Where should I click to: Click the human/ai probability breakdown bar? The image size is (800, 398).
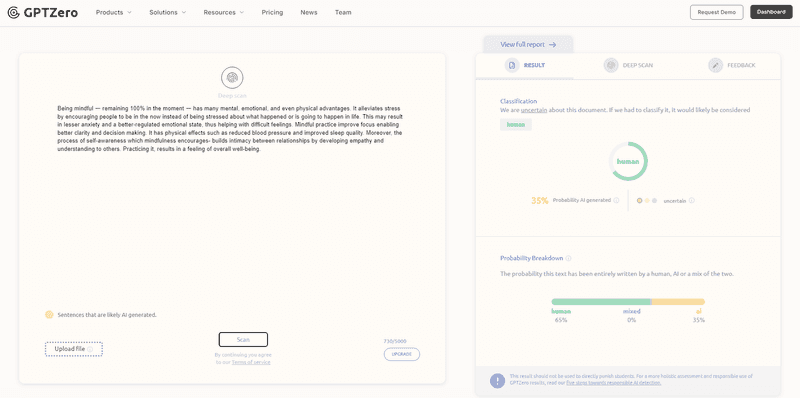628,302
